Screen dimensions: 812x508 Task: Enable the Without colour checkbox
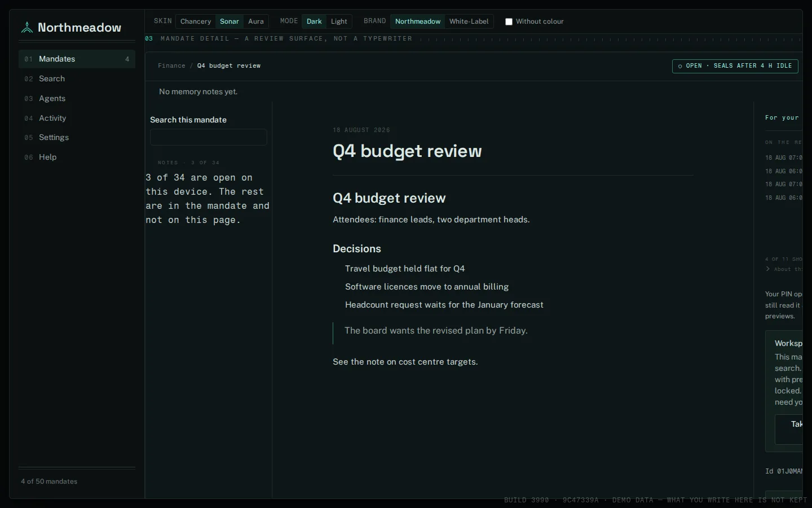[509, 21]
